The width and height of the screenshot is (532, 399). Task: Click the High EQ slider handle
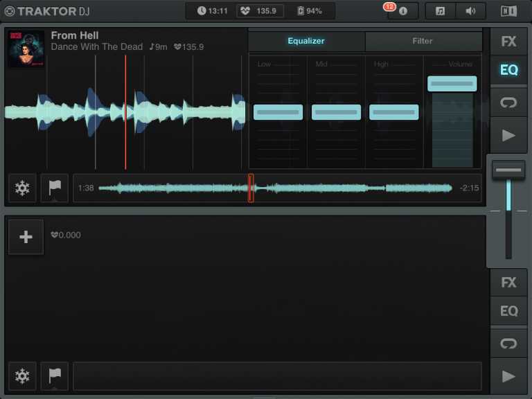click(394, 112)
